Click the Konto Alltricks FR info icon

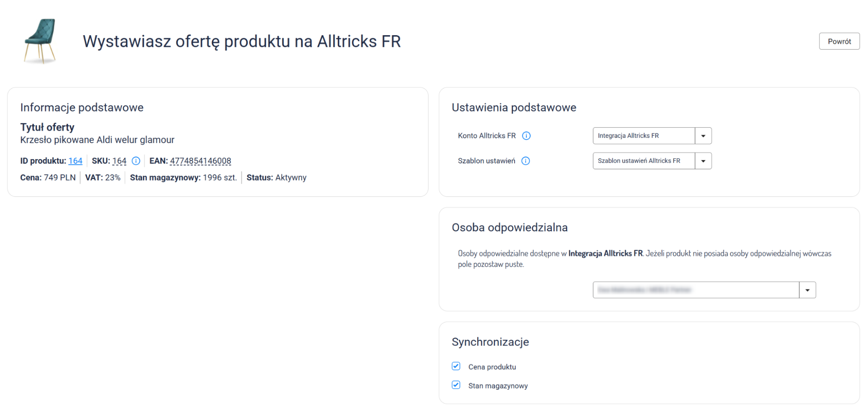[x=526, y=136]
